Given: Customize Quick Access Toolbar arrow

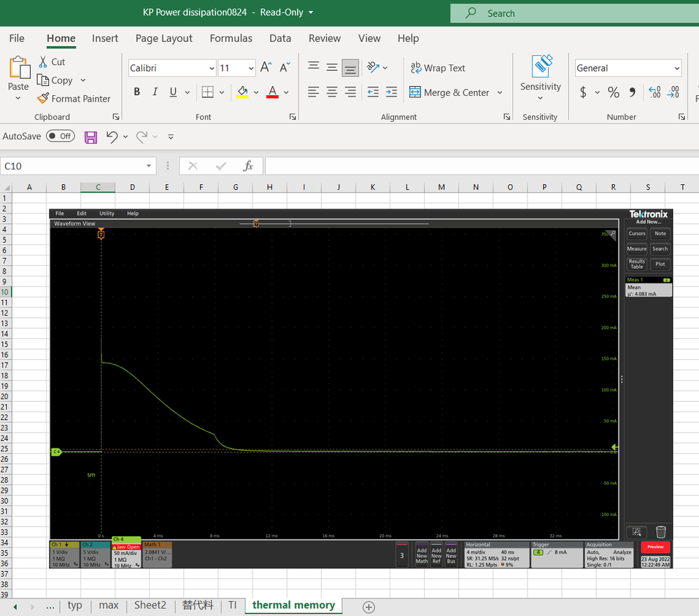Looking at the screenshot, I should (171, 136).
